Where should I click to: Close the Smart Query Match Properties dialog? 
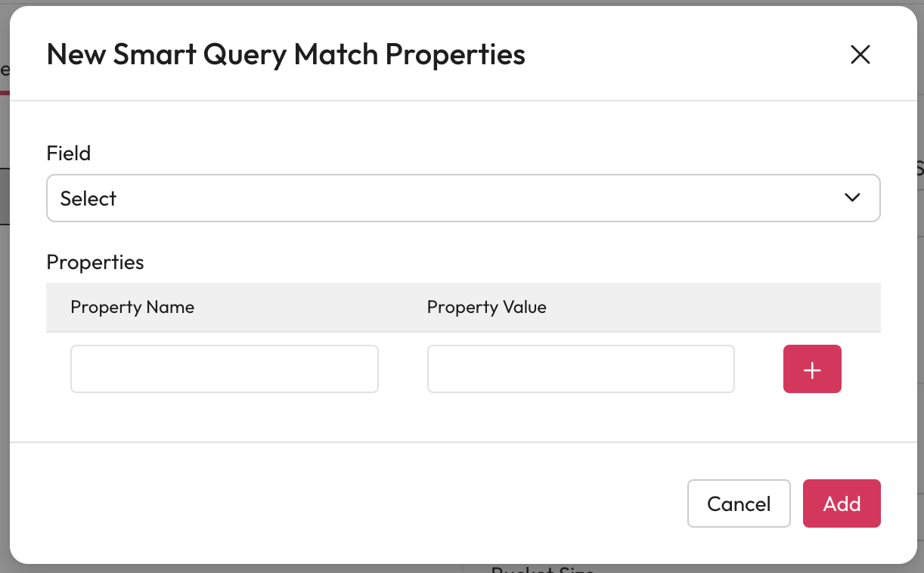860,54
